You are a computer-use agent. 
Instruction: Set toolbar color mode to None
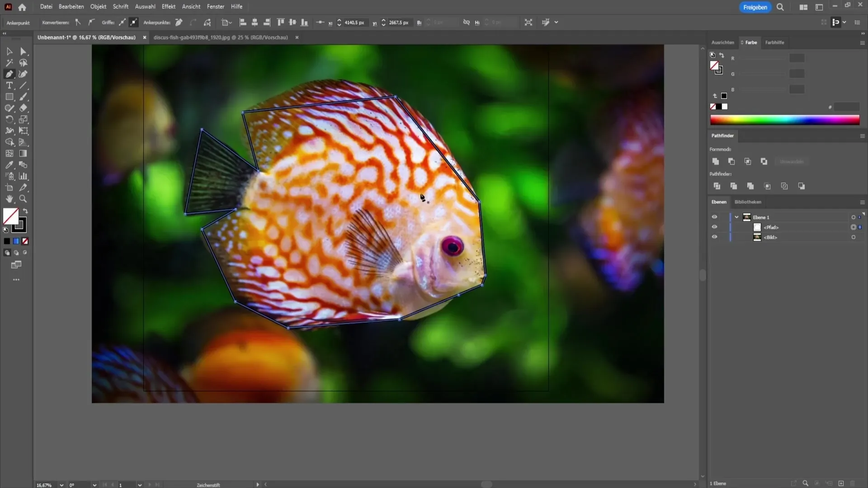(x=25, y=241)
